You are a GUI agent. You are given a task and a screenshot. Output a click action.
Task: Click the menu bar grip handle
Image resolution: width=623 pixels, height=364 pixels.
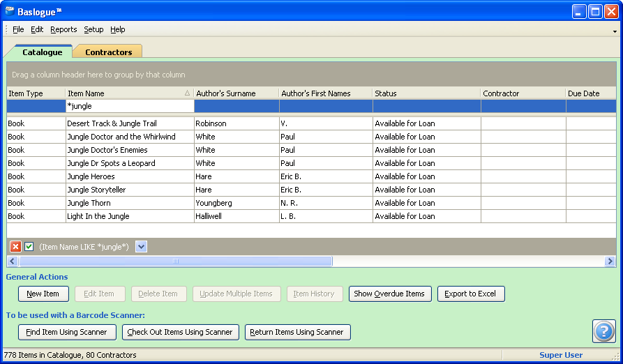(x=6, y=29)
